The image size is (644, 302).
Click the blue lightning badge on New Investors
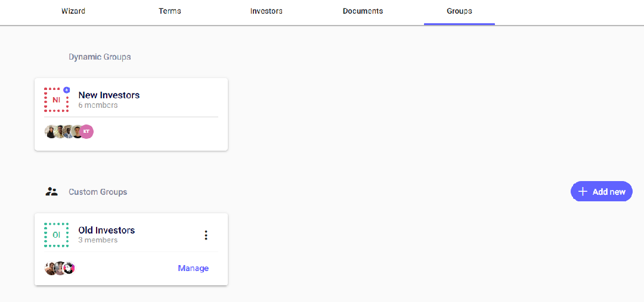(x=67, y=90)
